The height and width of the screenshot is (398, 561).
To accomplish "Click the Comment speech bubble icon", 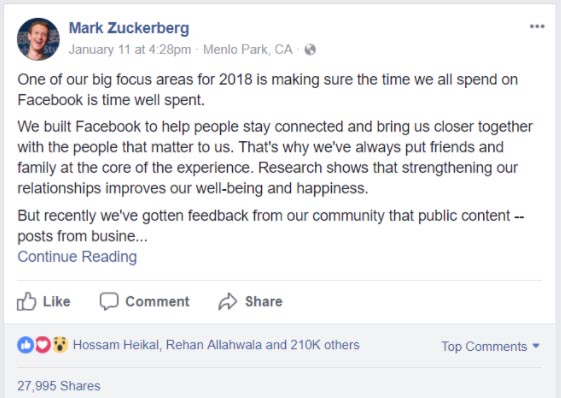I will 109,301.
